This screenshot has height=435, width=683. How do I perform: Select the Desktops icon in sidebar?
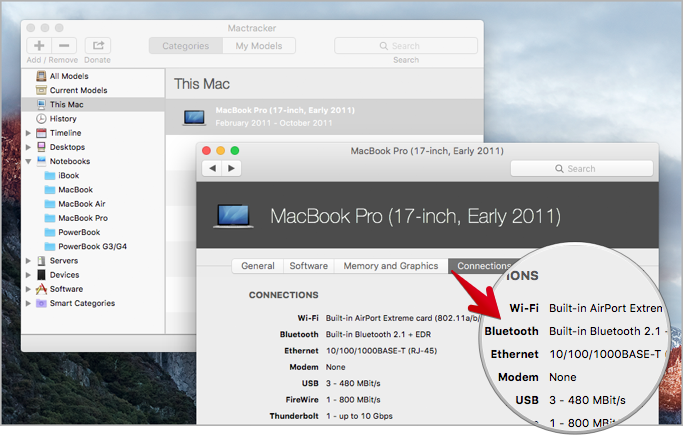pyautogui.click(x=41, y=147)
